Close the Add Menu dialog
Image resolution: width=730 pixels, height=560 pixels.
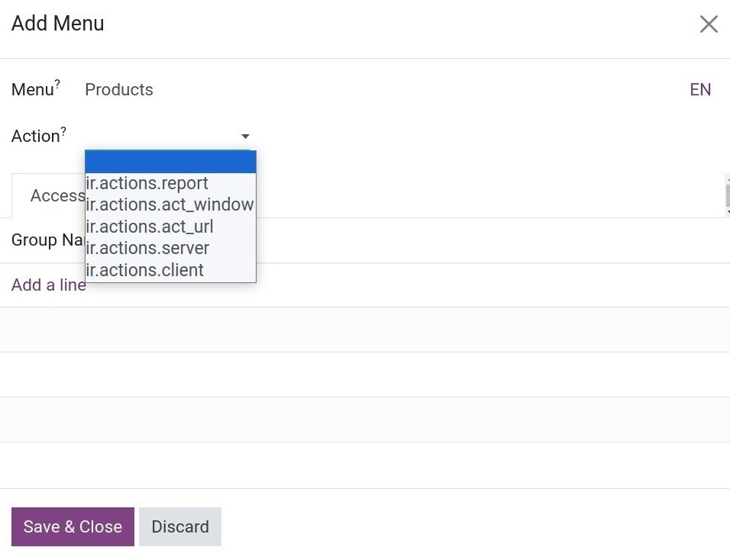[708, 24]
